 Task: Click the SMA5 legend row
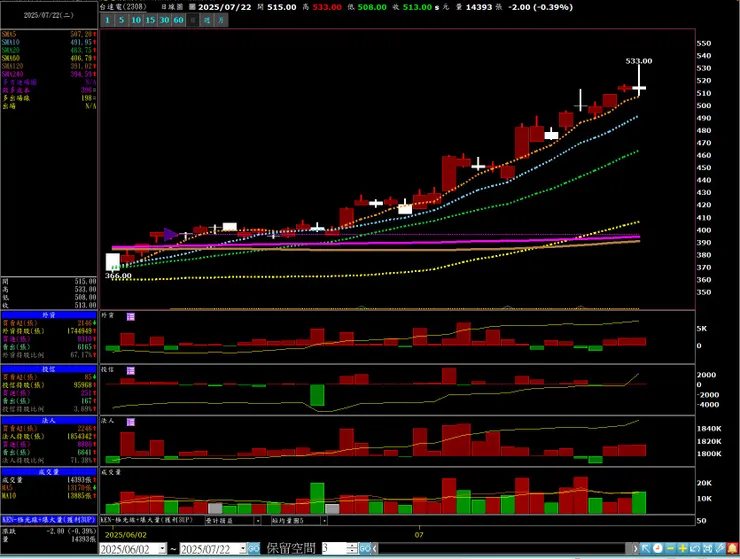(x=49, y=34)
